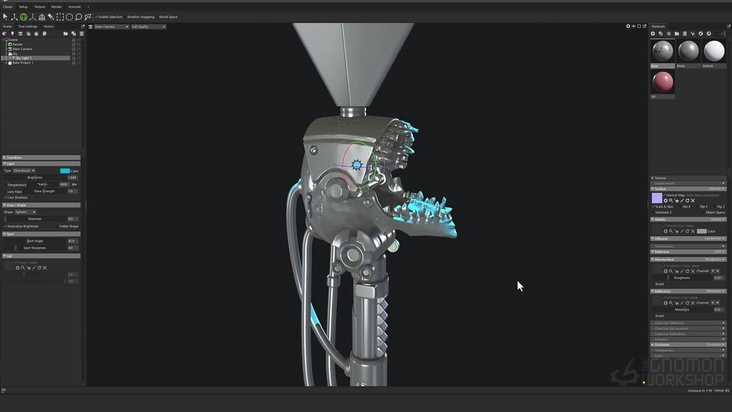The height and width of the screenshot is (412, 732).
Task: Select Bake Project 1 in scene tree
Action: pos(23,63)
